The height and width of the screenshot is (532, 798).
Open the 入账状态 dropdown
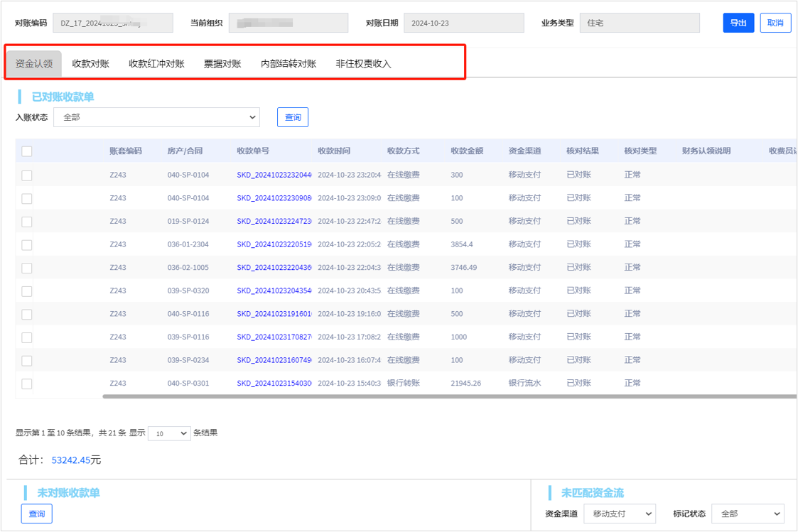[156, 117]
